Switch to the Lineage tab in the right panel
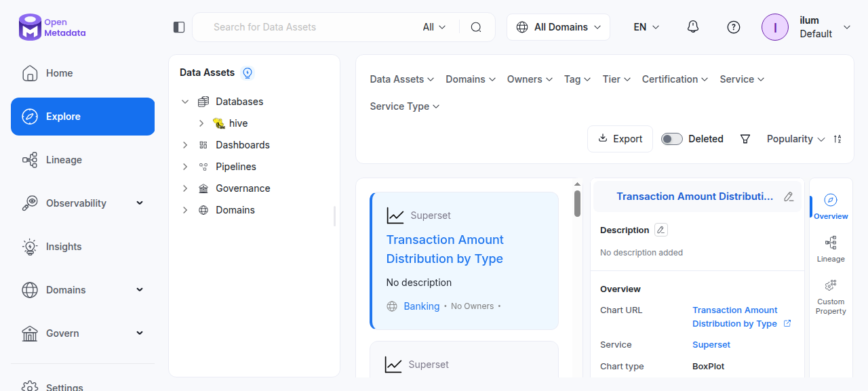This screenshot has width=868, height=391. tap(831, 249)
